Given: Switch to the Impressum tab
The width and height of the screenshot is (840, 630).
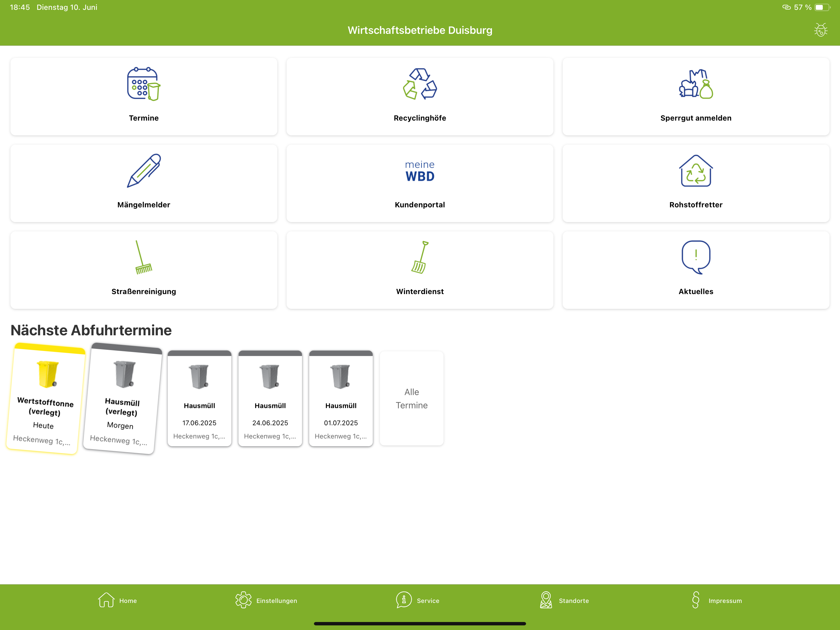Looking at the screenshot, I should (x=725, y=601).
